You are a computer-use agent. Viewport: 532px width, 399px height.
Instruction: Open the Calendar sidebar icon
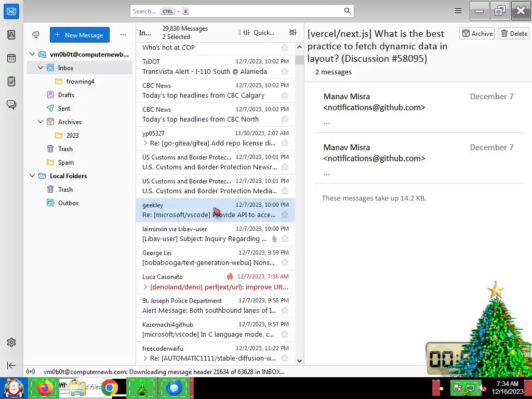(x=11, y=58)
